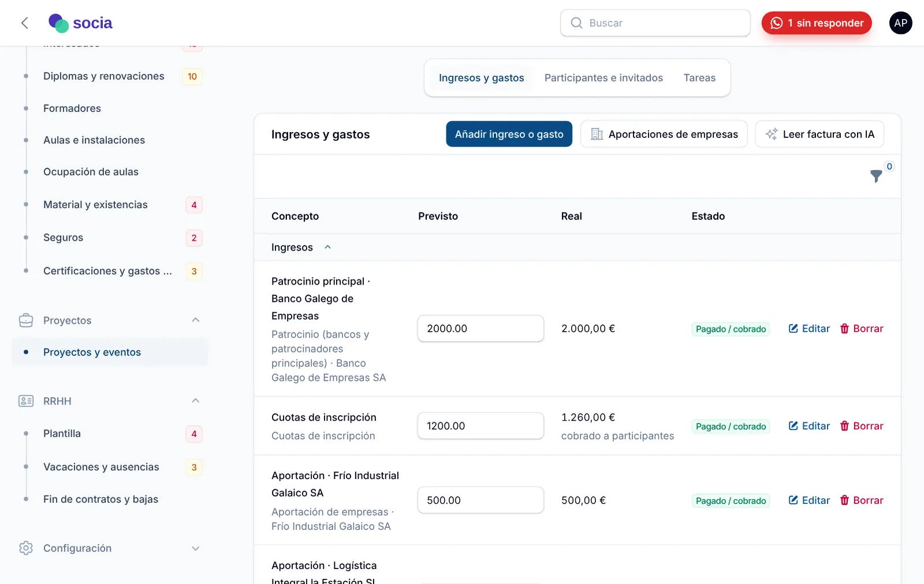Click Añadir ingreso o gasto button
This screenshot has width=924, height=584.
tap(509, 134)
